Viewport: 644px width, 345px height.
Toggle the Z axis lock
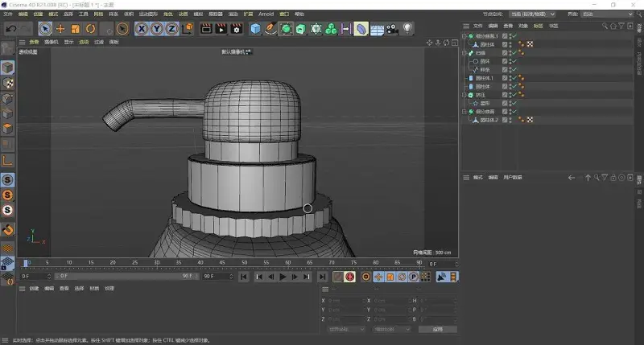click(171, 29)
